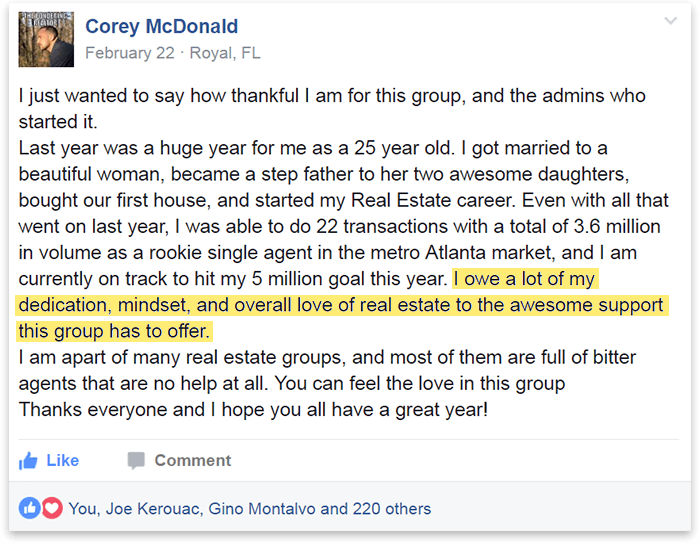Click the 'You' name in reactions summary
The image size is (700, 544).
83,509
